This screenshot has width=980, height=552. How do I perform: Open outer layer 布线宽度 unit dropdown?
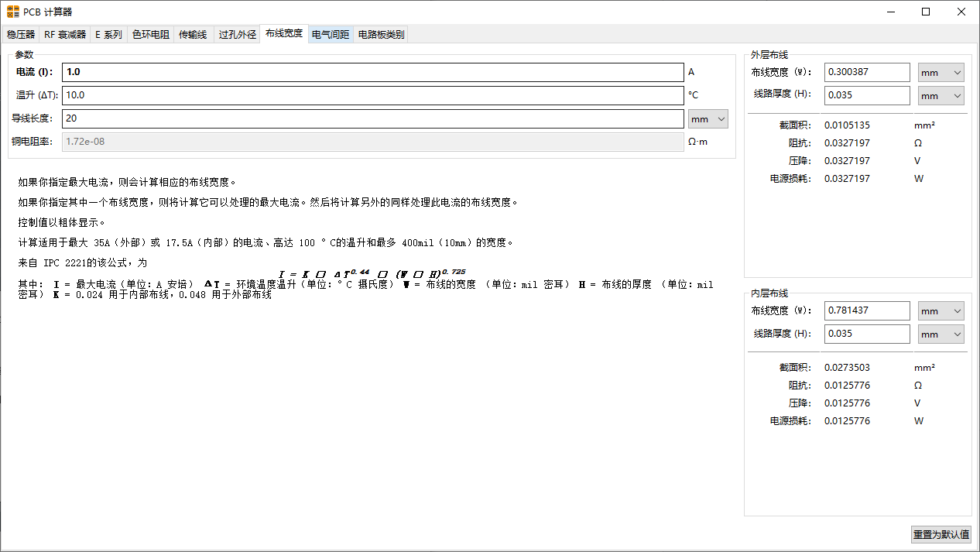(941, 72)
